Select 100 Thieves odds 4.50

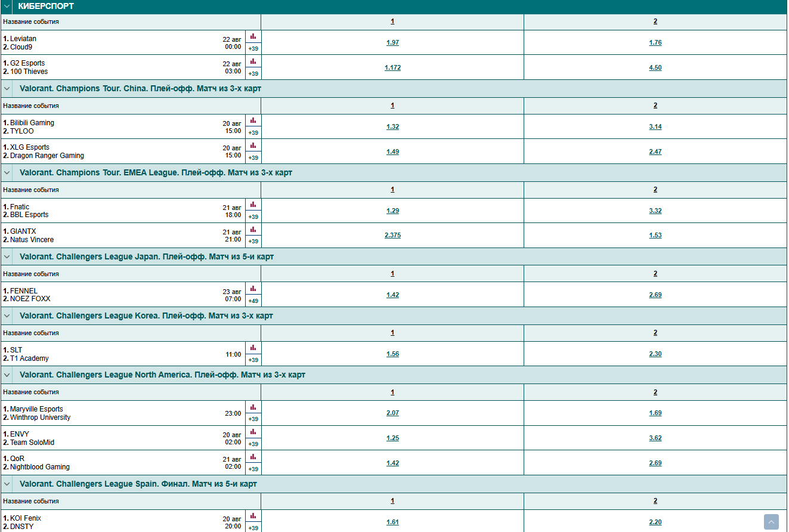655,68
